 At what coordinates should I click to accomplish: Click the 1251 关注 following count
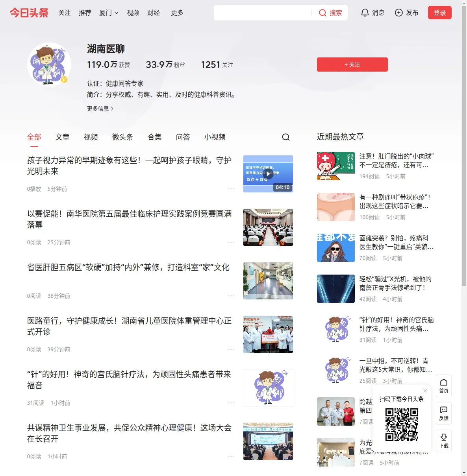(x=217, y=65)
